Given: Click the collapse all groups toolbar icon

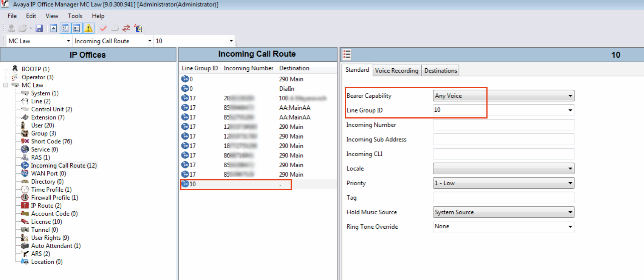Looking at the screenshot, I should point(54,28).
